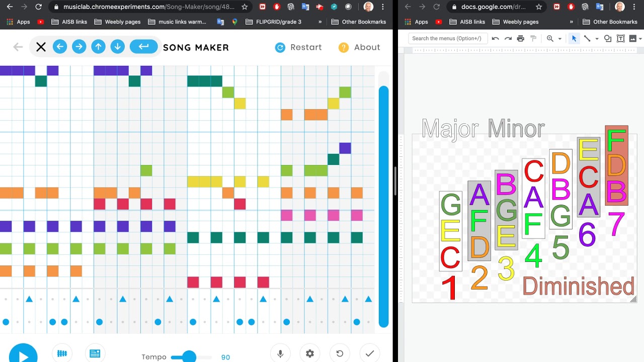Undo last note with the undo button
Screen dimensions: 644x362
pos(340,353)
